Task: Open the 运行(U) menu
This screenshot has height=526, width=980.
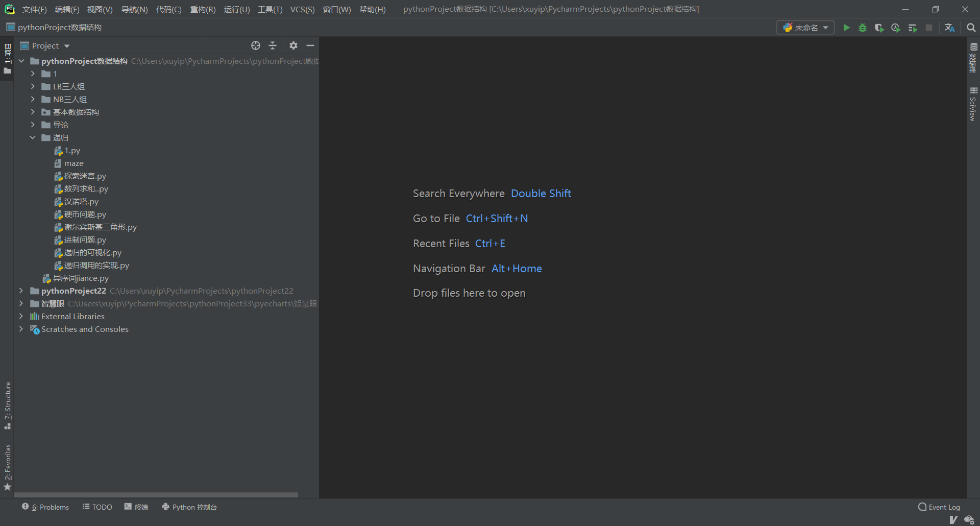Action: click(x=237, y=10)
